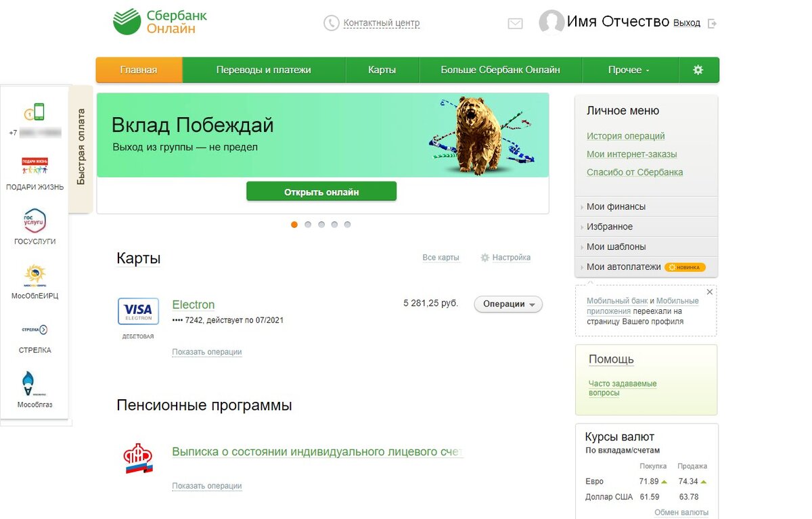The image size is (812, 519).
Task: Open the Настройка cards link
Action: [x=512, y=258]
